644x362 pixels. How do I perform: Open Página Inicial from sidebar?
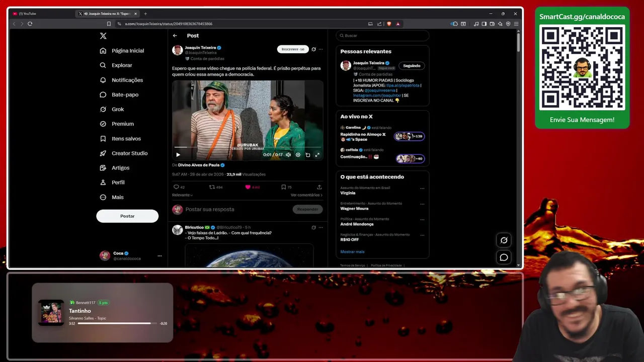pos(122,51)
